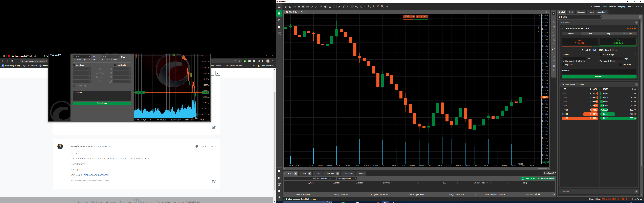644x203 pixels.
Task: Click the Sell 1.19473 button
Action: 580,42
